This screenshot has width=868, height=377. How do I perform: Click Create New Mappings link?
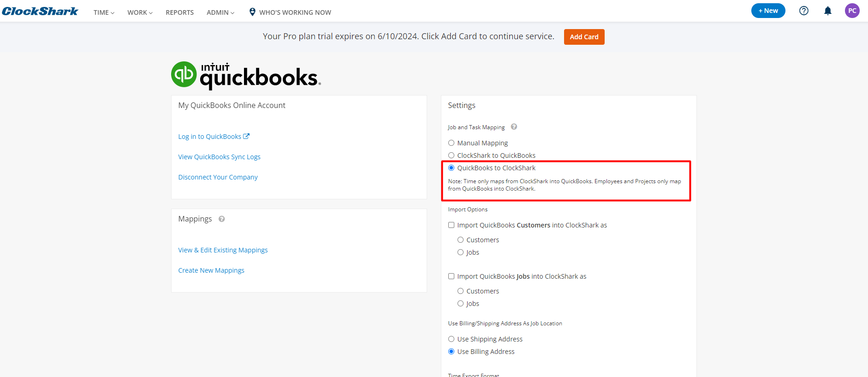pyautogui.click(x=211, y=270)
